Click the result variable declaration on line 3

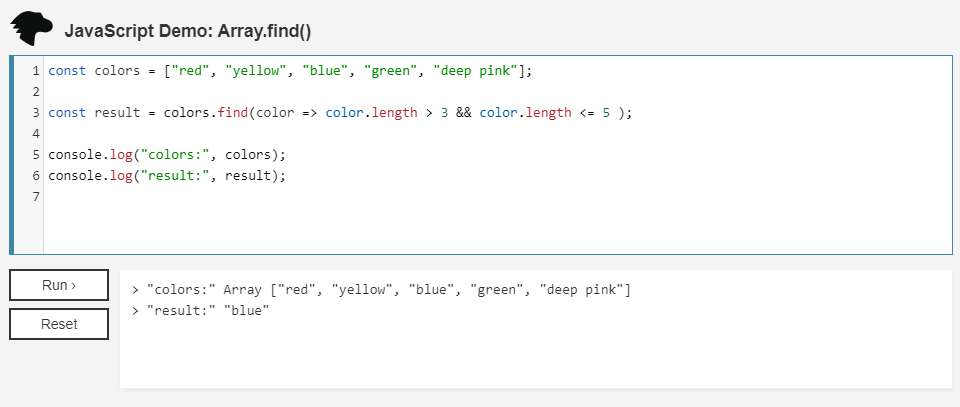(117, 113)
